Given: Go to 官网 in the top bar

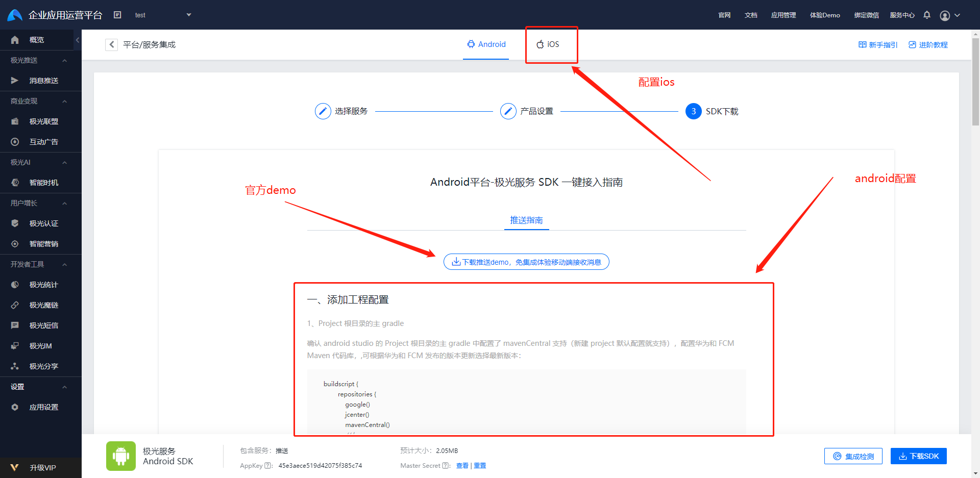Looking at the screenshot, I should coord(724,15).
